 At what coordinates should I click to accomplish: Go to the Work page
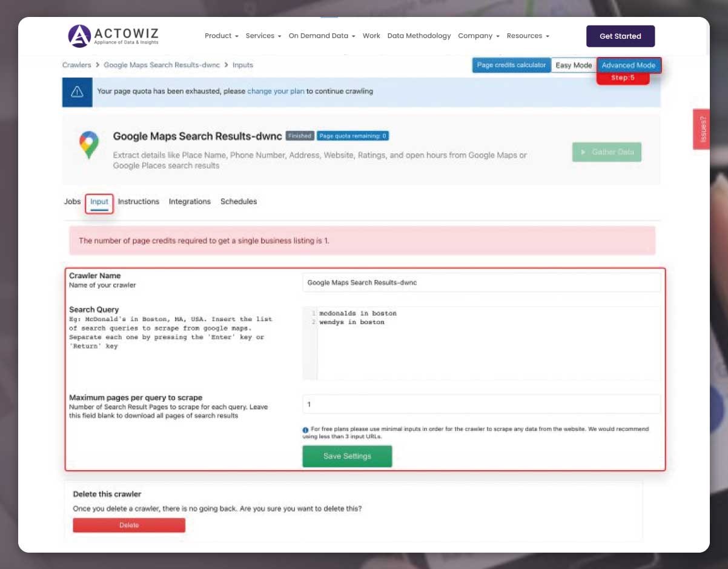click(371, 36)
